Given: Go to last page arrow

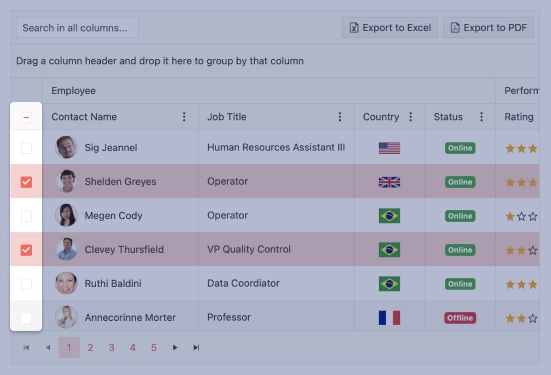Looking at the screenshot, I should click(x=196, y=348).
